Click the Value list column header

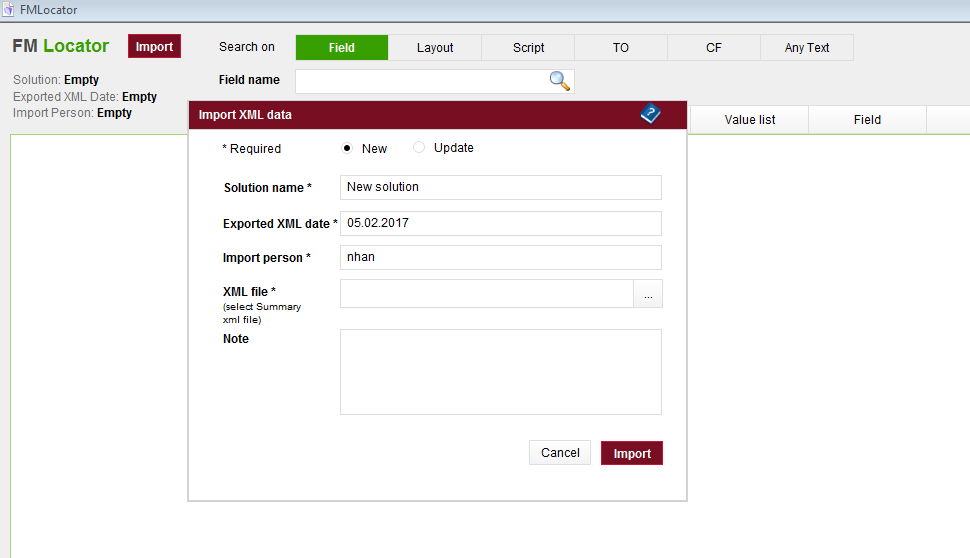click(750, 120)
